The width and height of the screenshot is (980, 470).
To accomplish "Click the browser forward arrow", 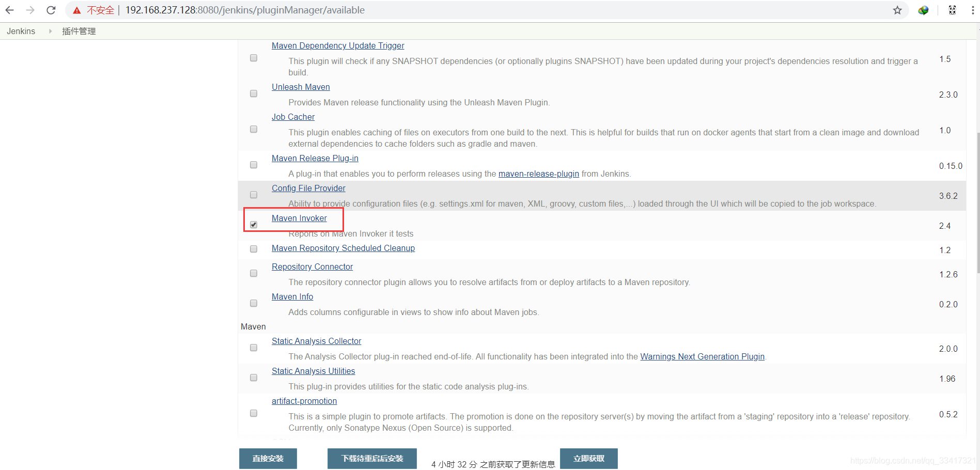I will pos(30,10).
